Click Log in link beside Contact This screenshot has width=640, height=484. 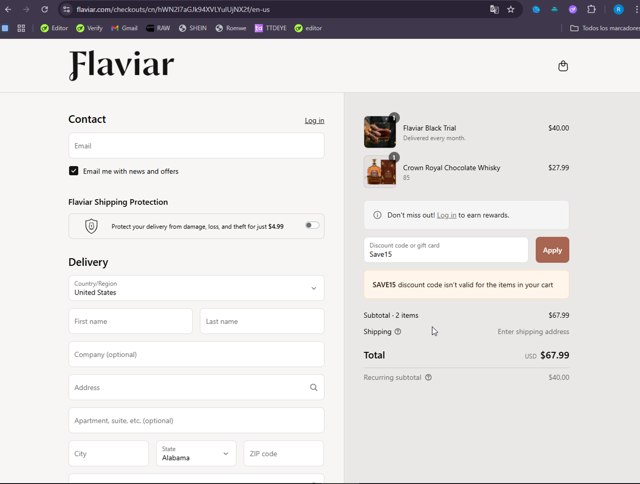tap(314, 120)
